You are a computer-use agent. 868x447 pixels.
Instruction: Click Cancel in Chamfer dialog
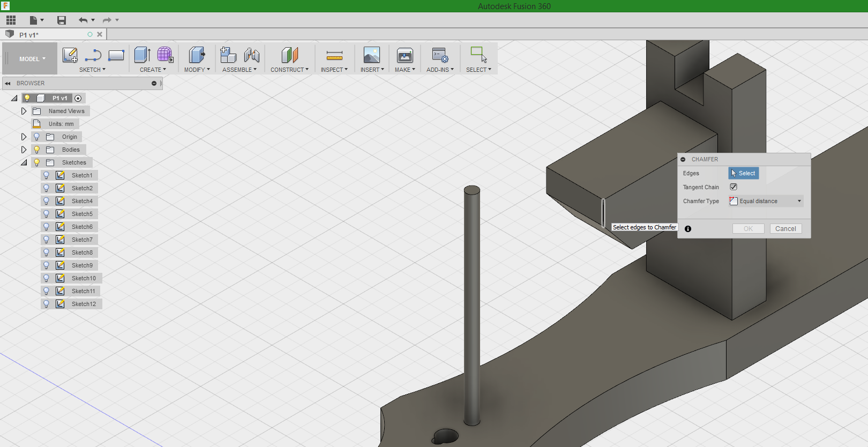(x=785, y=228)
